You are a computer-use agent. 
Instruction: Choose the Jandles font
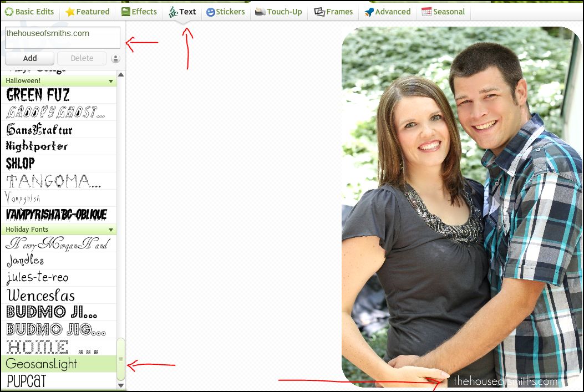pos(59,261)
